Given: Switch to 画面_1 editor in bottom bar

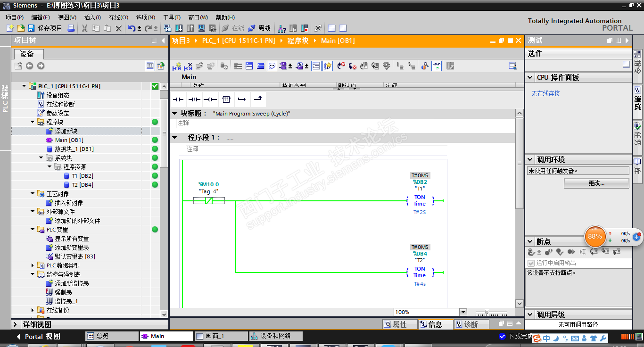Looking at the screenshot, I should (x=222, y=336).
